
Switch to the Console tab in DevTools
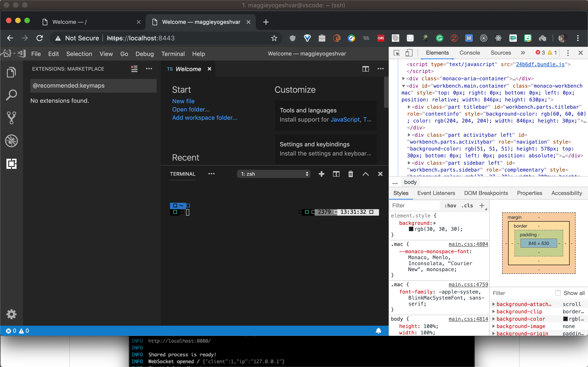click(x=469, y=53)
